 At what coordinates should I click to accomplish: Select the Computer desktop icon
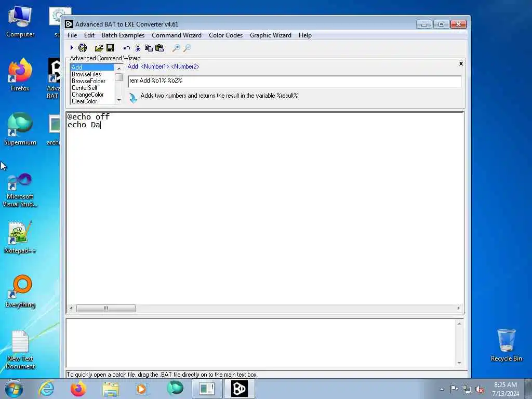coord(20,21)
